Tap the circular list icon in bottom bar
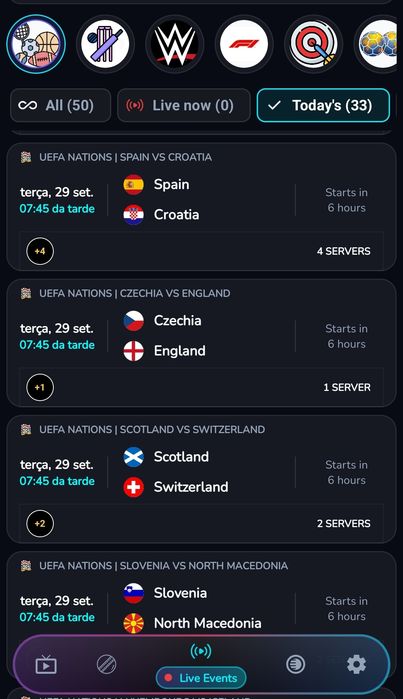This screenshot has width=403, height=699. click(x=296, y=665)
